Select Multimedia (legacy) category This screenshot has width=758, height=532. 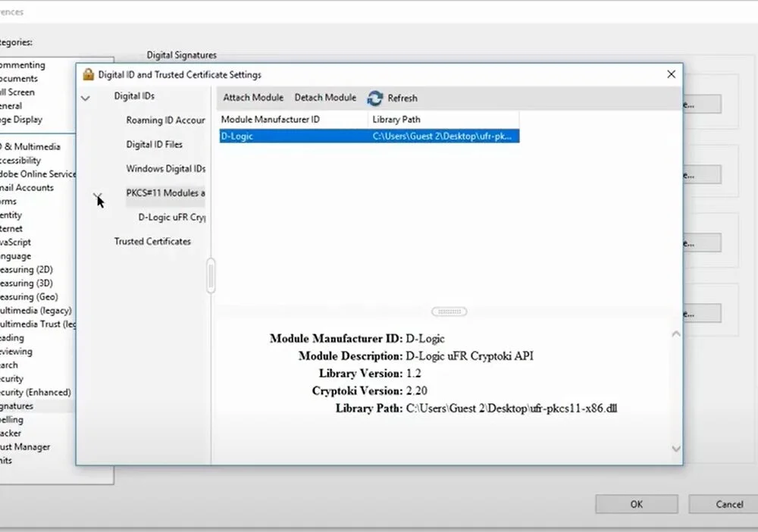(36, 310)
